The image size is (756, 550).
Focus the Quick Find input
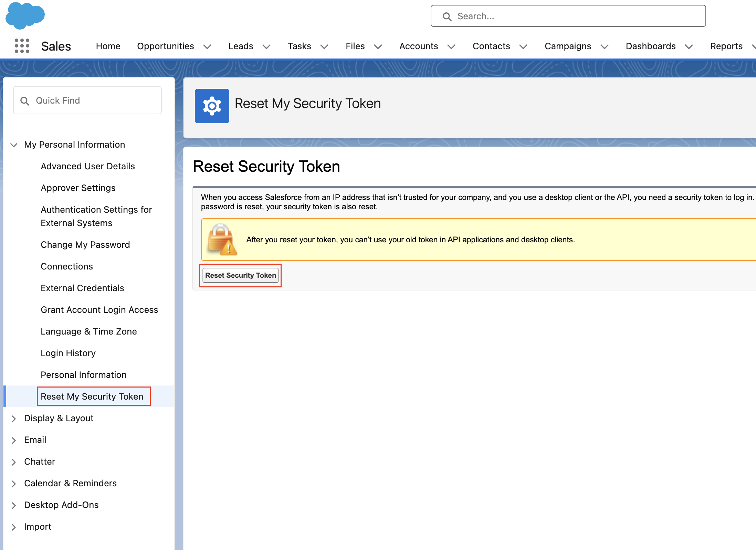click(87, 100)
